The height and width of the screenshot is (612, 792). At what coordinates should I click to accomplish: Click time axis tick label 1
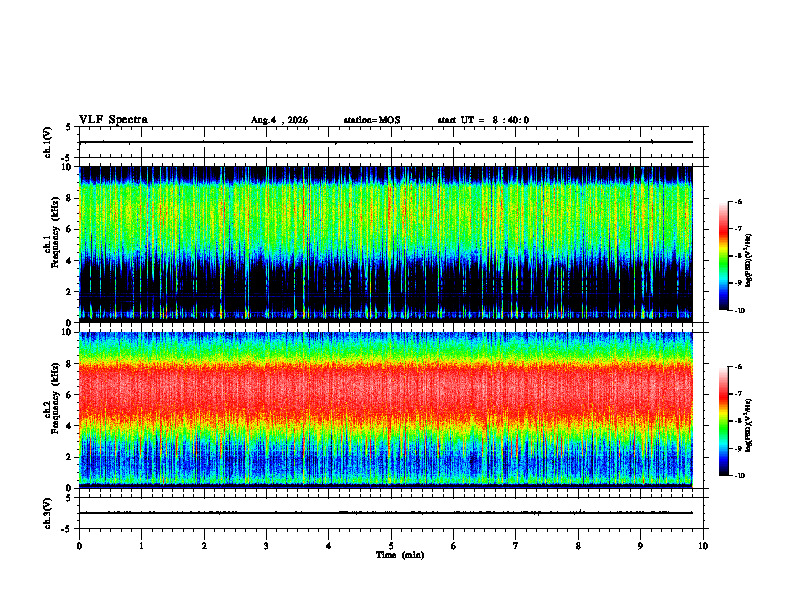(141, 546)
